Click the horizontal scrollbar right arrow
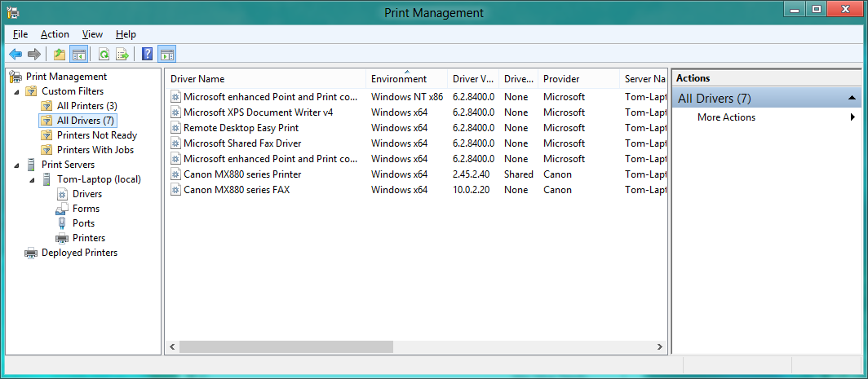 click(662, 347)
